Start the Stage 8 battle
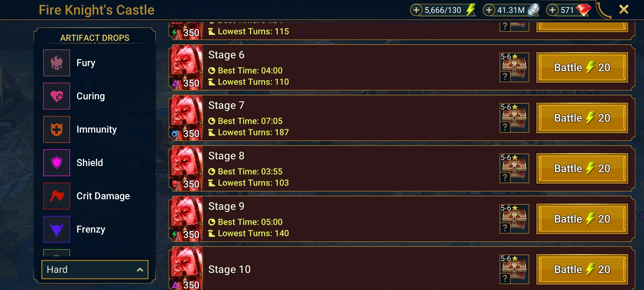 [582, 168]
